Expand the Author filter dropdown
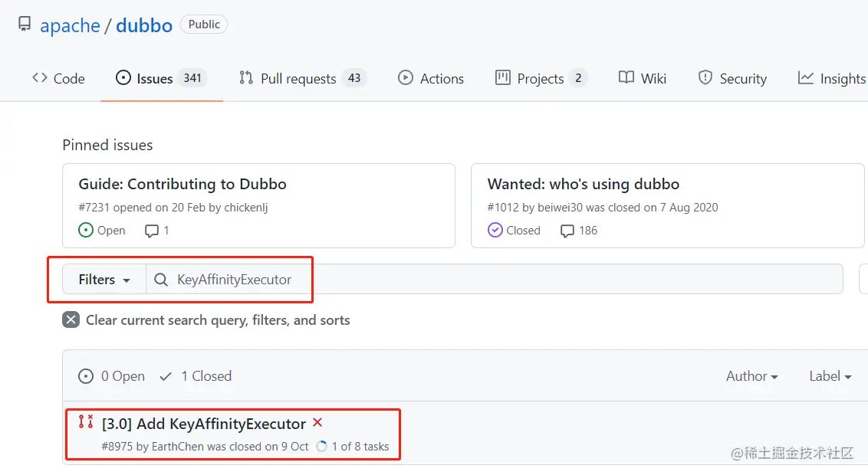The height and width of the screenshot is (475, 868). click(x=751, y=377)
